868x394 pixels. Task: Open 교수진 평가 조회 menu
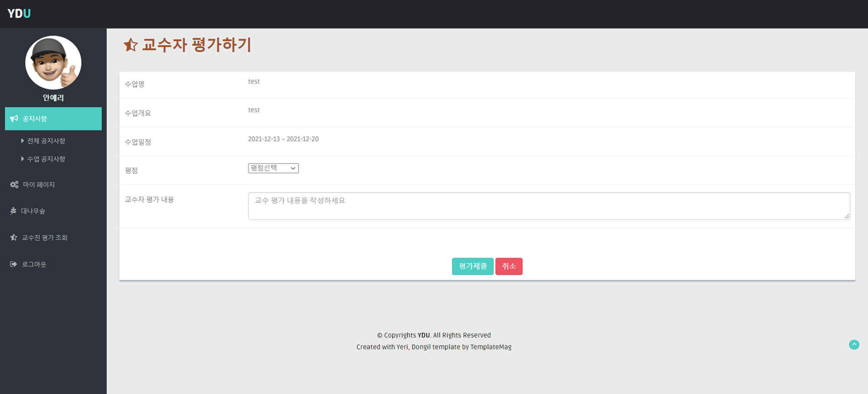tap(45, 238)
